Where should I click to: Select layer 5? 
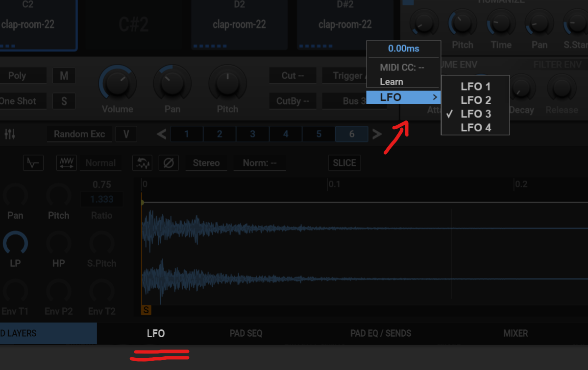point(318,134)
